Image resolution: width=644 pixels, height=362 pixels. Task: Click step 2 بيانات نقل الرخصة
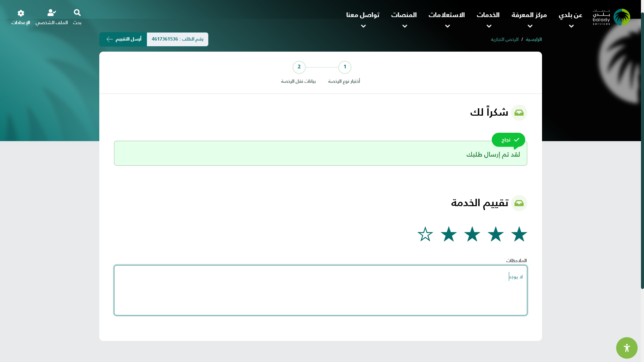click(299, 67)
